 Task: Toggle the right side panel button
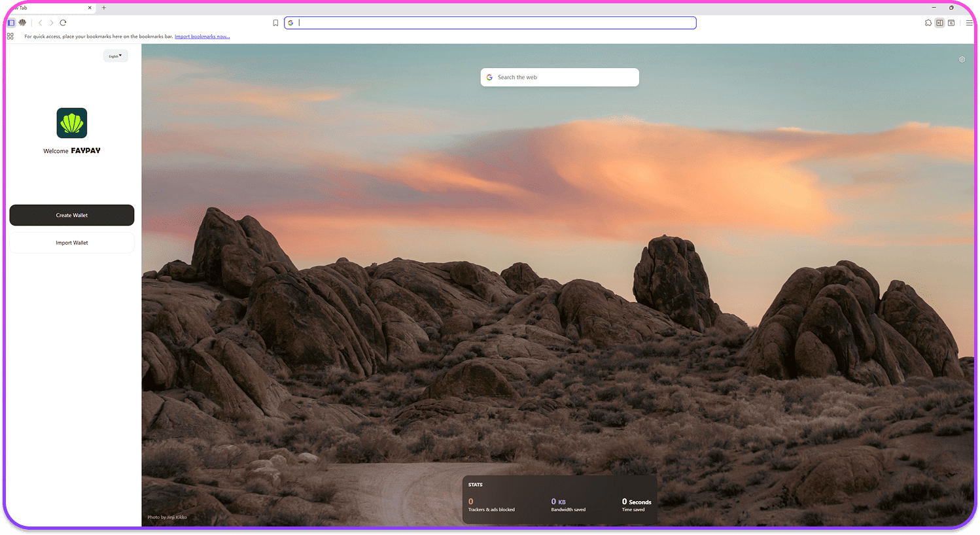pos(939,23)
